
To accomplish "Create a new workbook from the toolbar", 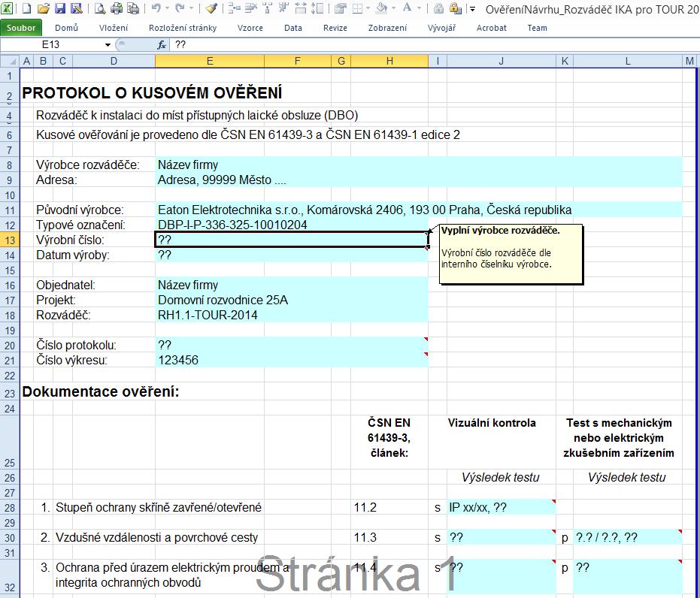I will (x=26, y=8).
